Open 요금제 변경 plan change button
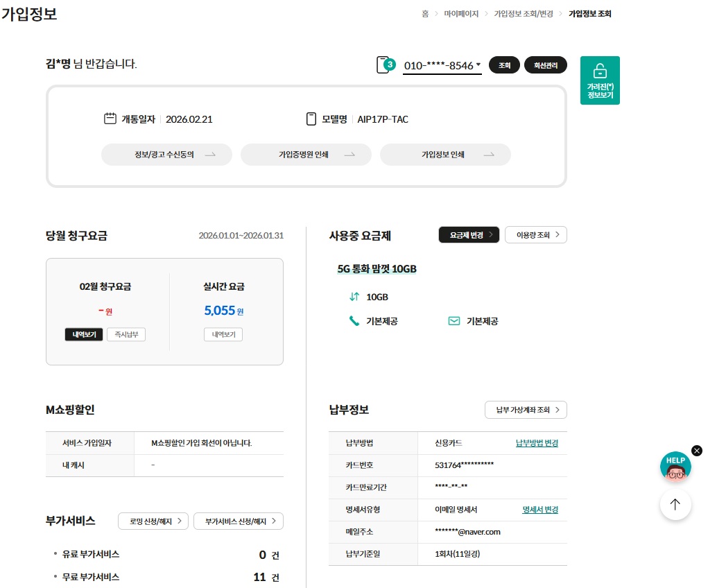Screen dimensions: 717x588 (x=469, y=235)
